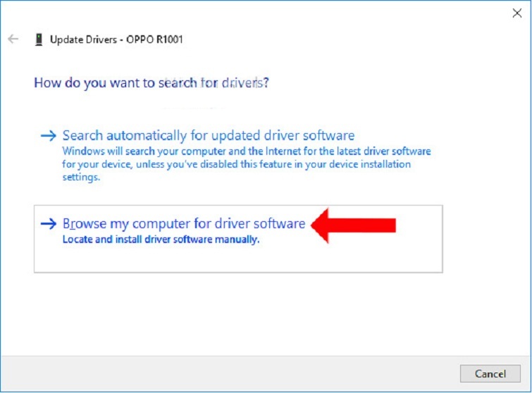
Task: Click the blue arrow beside Browse my computer
Action: pos(48,224)
